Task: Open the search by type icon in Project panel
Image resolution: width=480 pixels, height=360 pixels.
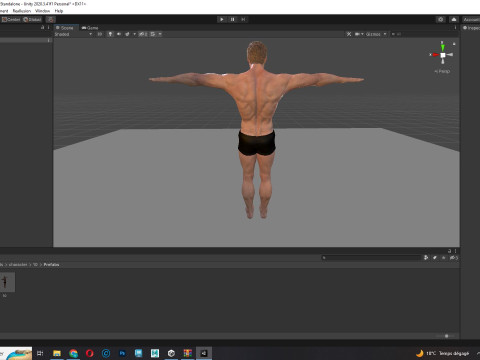Action: pos(426,258)
